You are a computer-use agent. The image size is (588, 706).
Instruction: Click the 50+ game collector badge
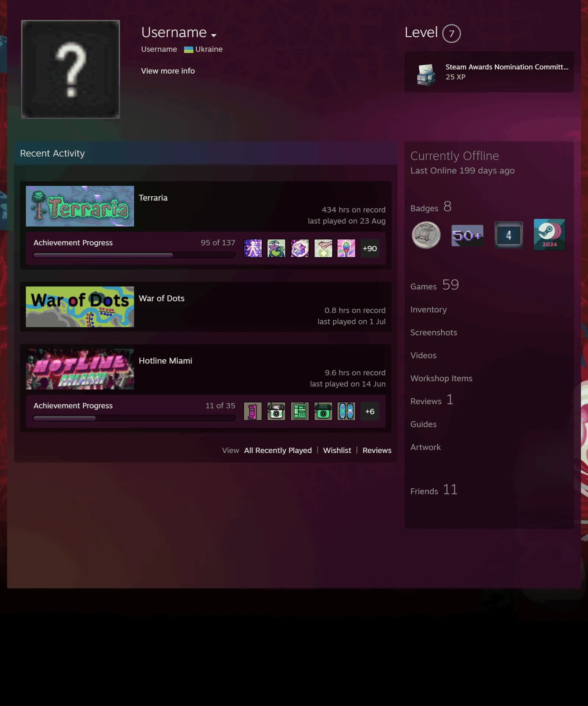point(467,235)
